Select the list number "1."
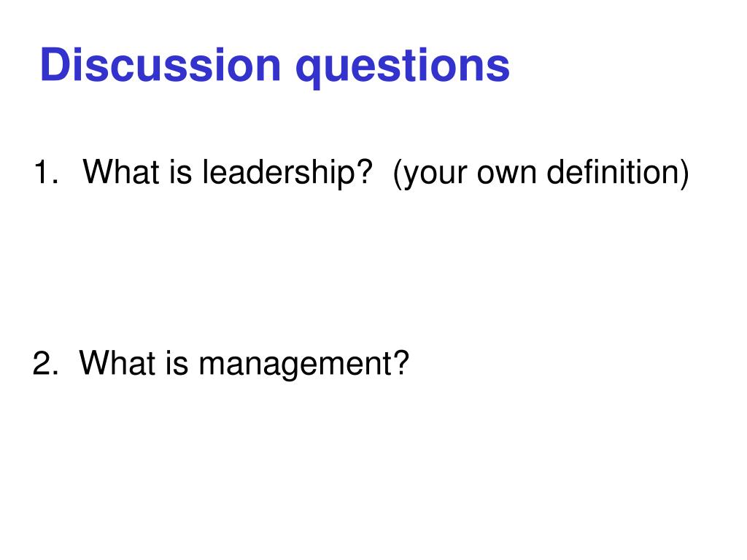The image size is (747, 560). 46,172
